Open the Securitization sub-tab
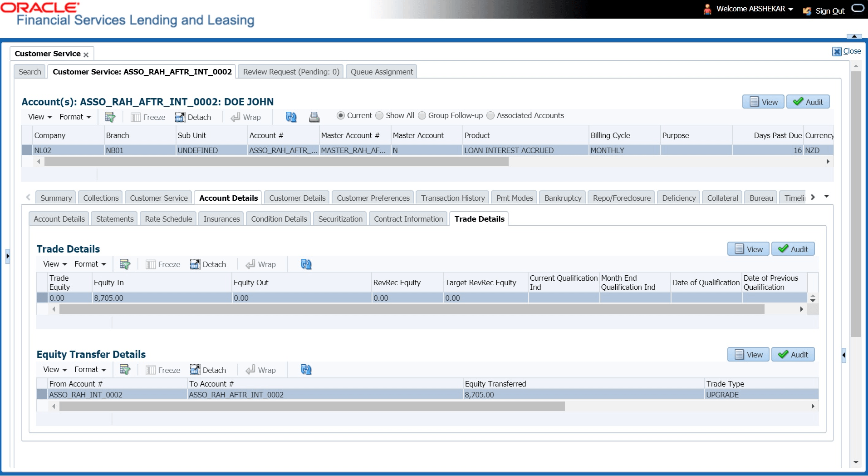Screen dimensions: 868x476 [340, 219]
